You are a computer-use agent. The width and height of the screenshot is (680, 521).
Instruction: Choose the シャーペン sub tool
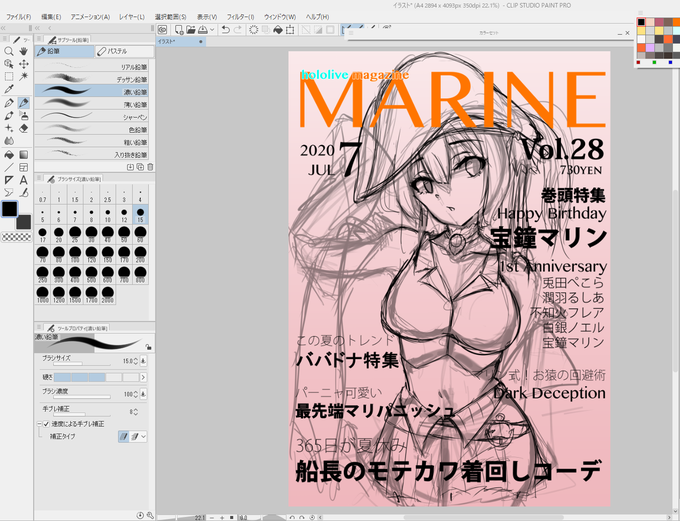(x=92, y=117)
